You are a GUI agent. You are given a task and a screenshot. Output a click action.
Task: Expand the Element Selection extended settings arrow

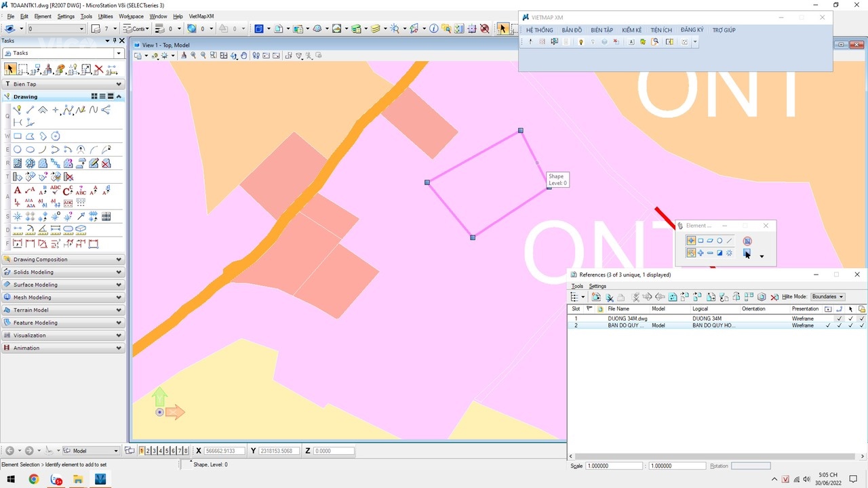coord(762,256)
